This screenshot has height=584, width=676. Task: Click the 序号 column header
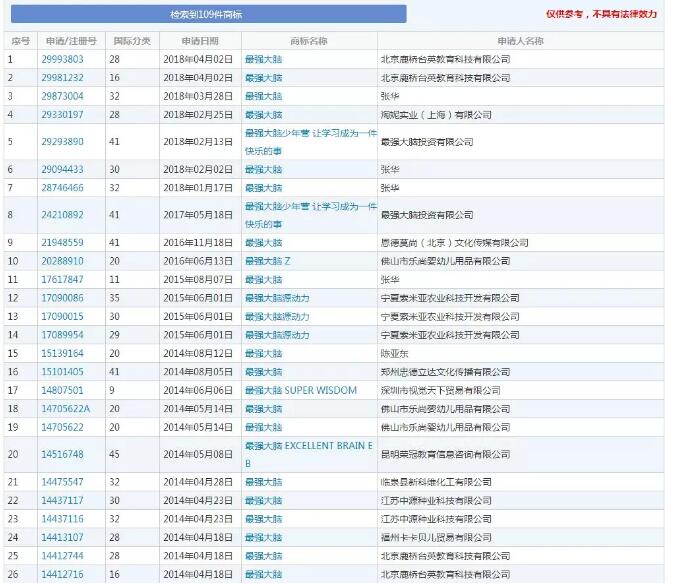pyautogui.click(x=21, y=41)
